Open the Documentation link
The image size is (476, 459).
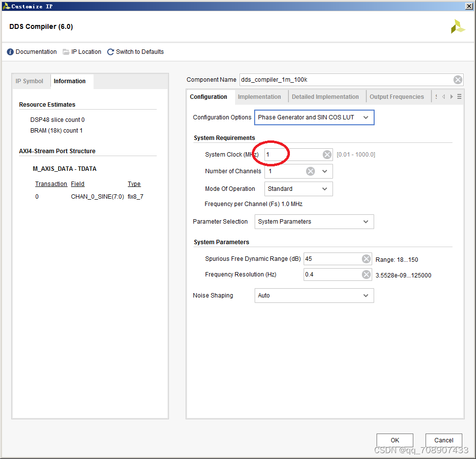click(x=36, y=52)
